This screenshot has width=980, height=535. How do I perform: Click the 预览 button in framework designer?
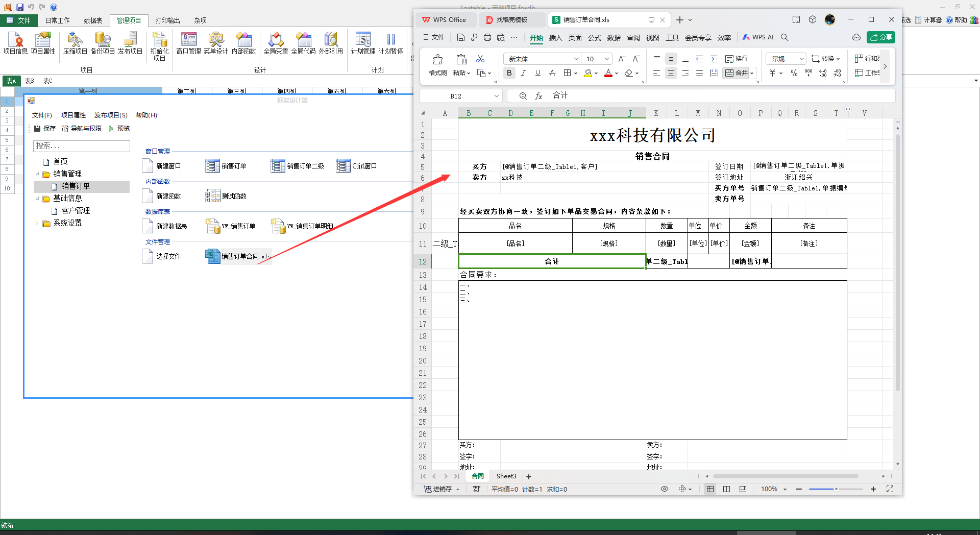click(119, 129)
